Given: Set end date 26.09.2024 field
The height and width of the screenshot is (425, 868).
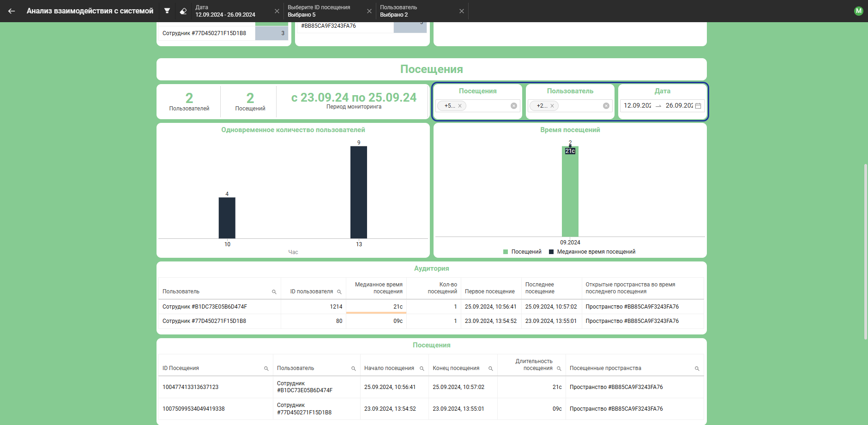Looking at the screenshot, I should pyautogui.click(x=679, y=106).
